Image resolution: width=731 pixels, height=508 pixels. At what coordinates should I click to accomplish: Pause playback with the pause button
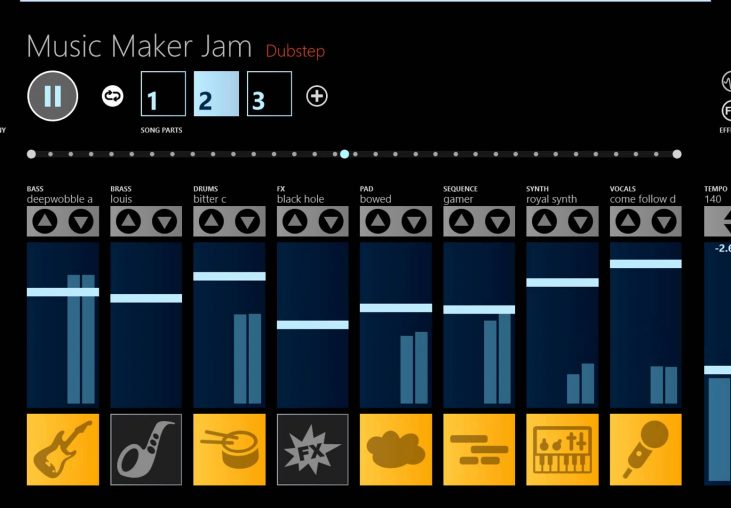click(x=53, y=96)
